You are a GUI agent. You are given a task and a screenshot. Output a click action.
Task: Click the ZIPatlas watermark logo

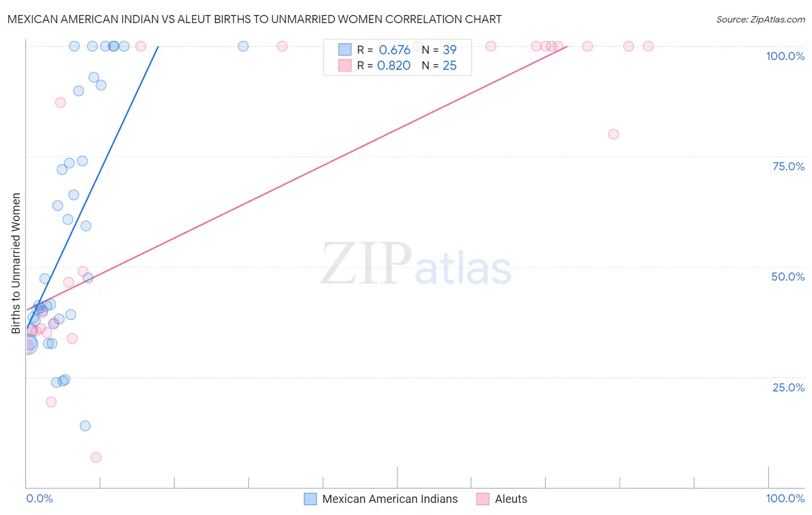[x=416, y=264]
